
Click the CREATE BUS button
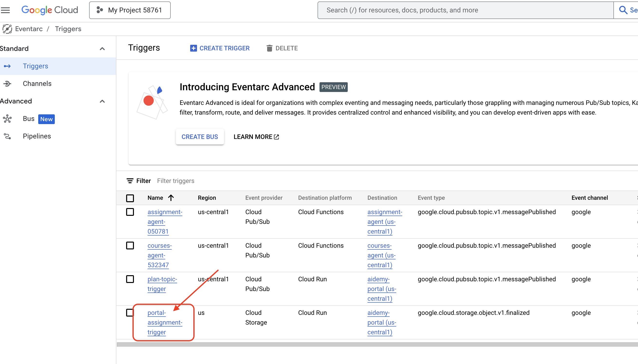click(x=199, y=137)
